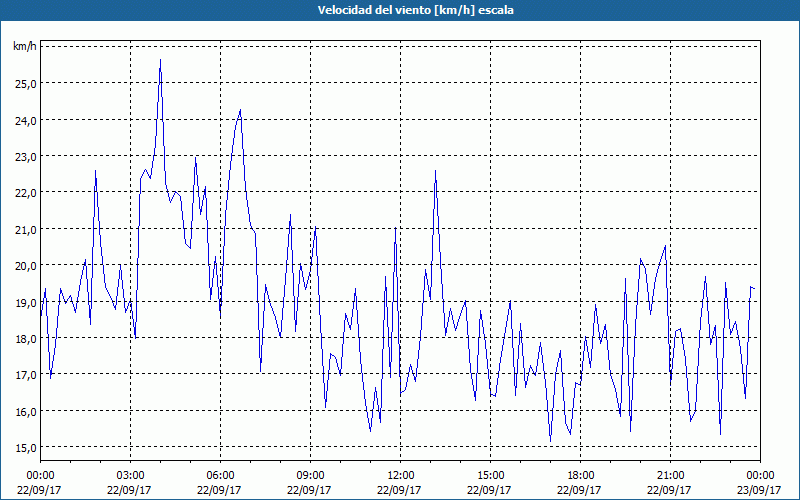This screenshot has height=500, width=800.
Task: Click the 09:00 time axis label
Action: (x=310, y=476)
